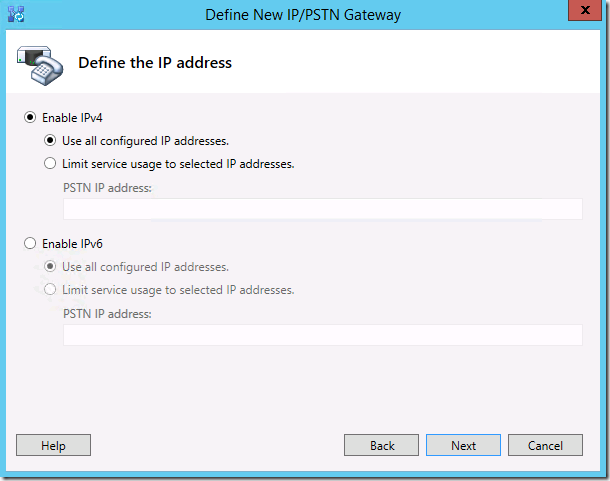This screenshot has height=481, width=610.
Task: Select IPv4 Limit service usage to selected addresses
Action: click(50, 163)
